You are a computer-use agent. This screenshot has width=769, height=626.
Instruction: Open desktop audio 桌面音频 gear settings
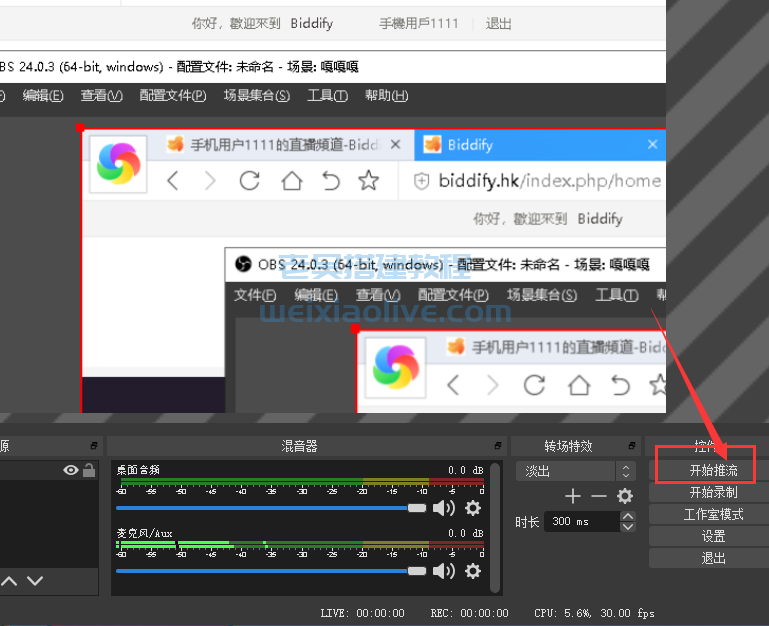point(473,508)
